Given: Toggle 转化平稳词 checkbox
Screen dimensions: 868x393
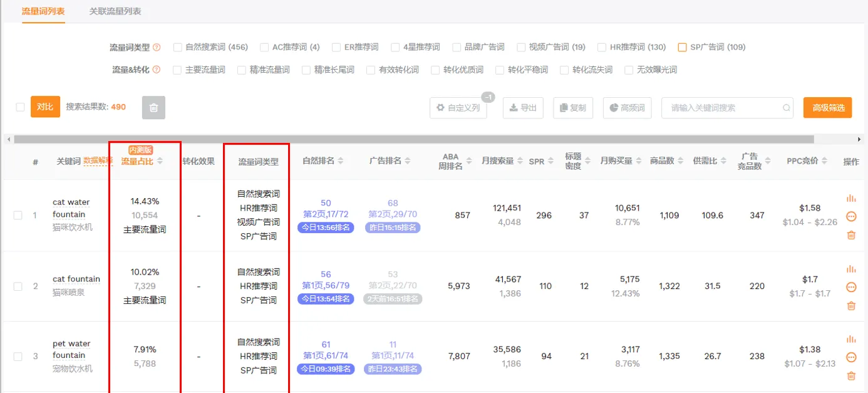Looking at the screenshot, I should [x=500, y=70].
